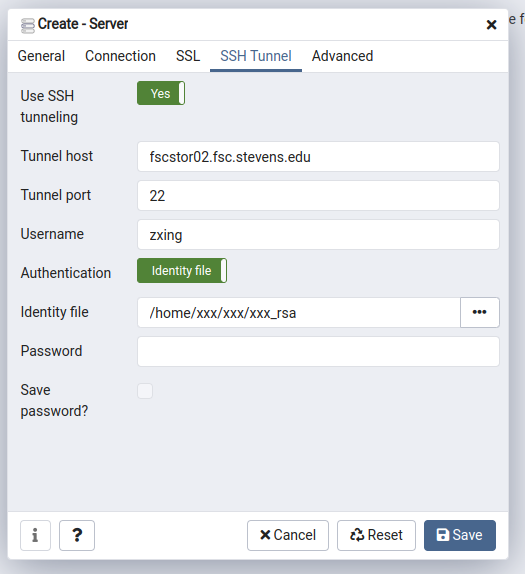Click the info icon button
Screen dimensions: 525x574
pyautogui.click(x=35, y=535)
